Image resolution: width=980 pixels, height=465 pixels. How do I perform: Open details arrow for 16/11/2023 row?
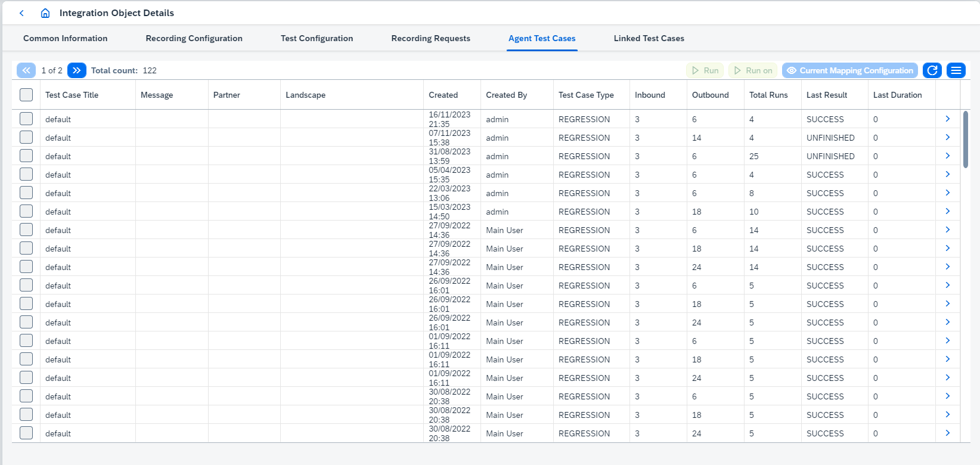click(948, 119)
